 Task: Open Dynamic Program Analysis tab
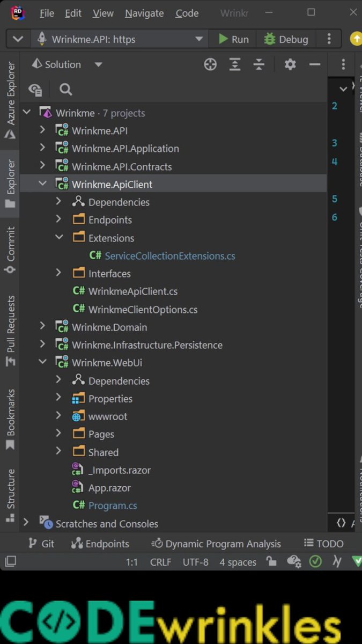click(x=216, y=544)
